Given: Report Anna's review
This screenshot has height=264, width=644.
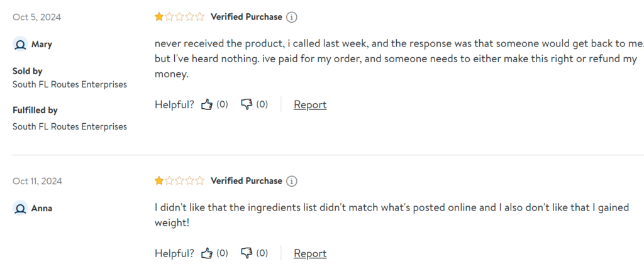Looking at the screenshot, I should [x=310, y=253].
